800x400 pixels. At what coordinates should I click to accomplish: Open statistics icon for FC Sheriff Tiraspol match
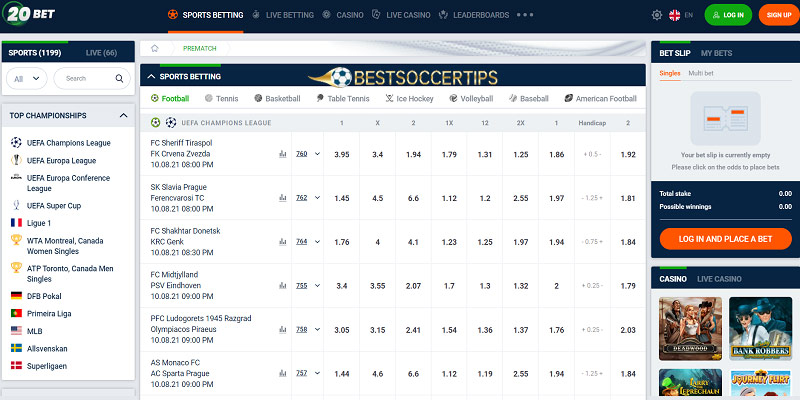tap(283, 154)
